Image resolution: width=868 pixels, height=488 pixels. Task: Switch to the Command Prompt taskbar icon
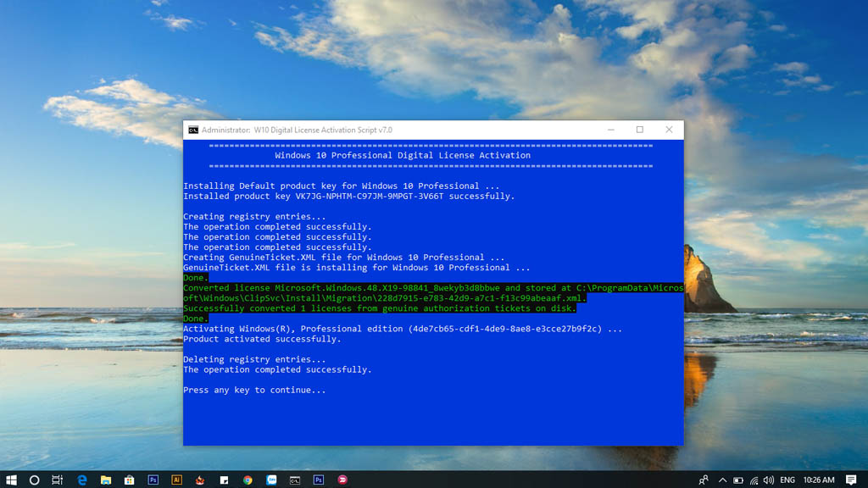(294, 480)
